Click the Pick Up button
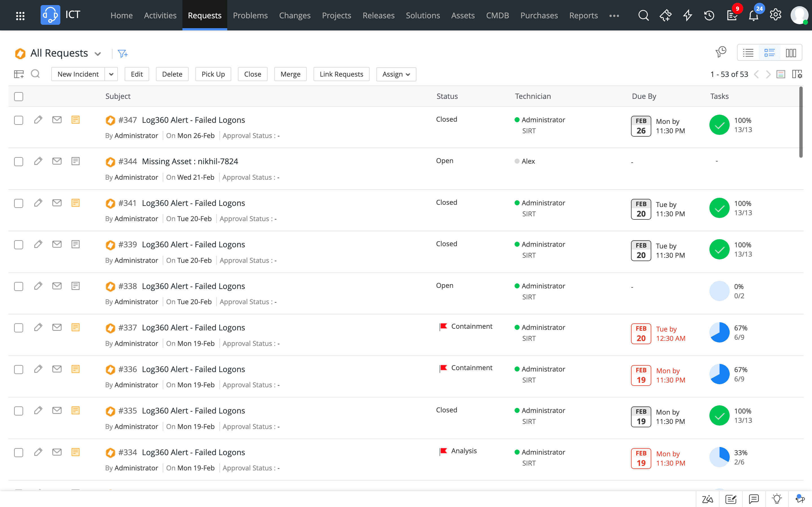 tap(213, 74)
